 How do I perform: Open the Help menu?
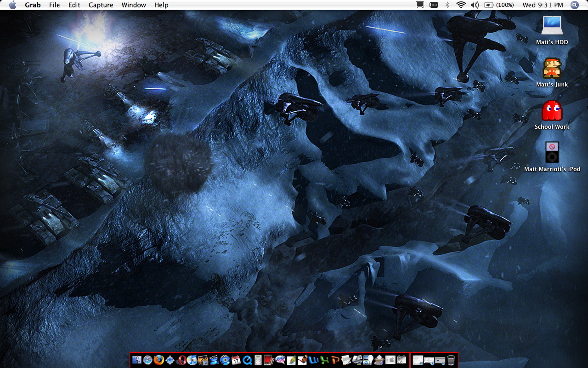(x=161, y=5)
